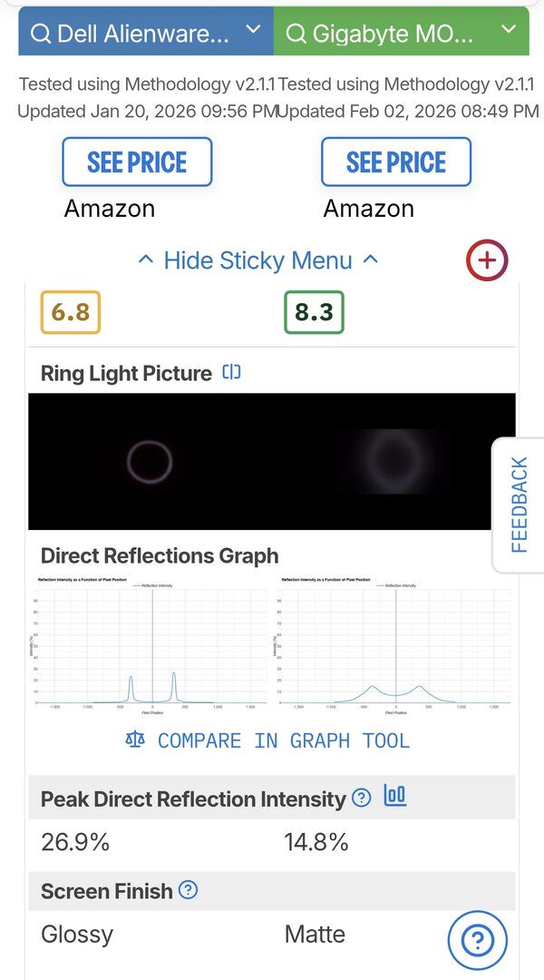The image size is (544, 980).
Task: Collapse the sticky menu with Hide Sticky Menu
Action: (257, 260)
